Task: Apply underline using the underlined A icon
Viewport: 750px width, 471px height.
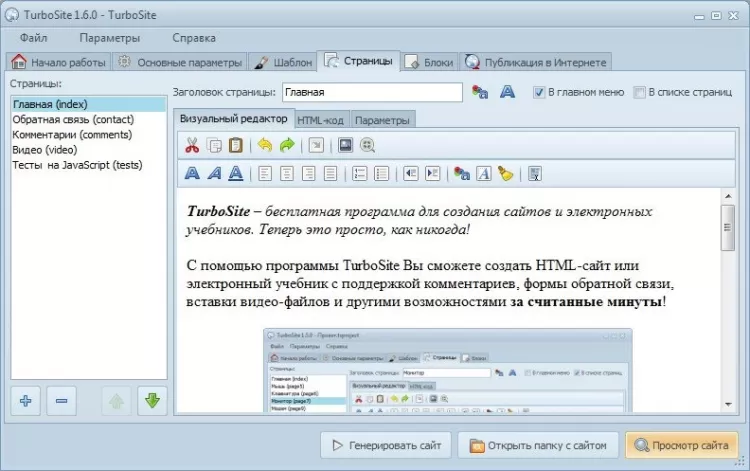Action: tap(235, 174)
